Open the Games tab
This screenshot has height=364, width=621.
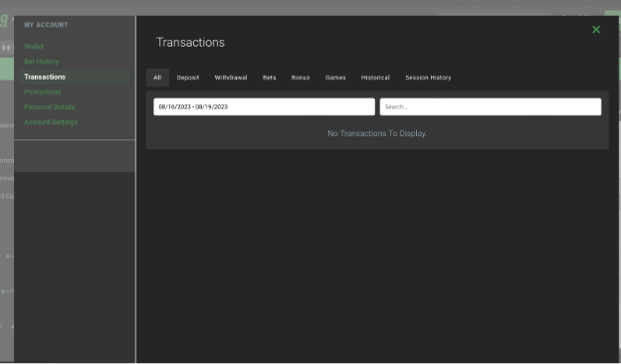(x=335, y=78)
